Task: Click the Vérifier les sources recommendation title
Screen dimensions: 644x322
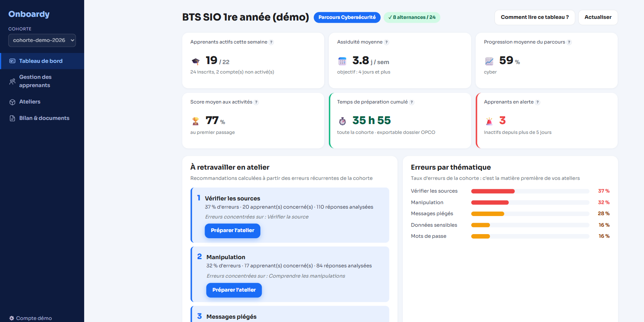Action: click(232, 198)
